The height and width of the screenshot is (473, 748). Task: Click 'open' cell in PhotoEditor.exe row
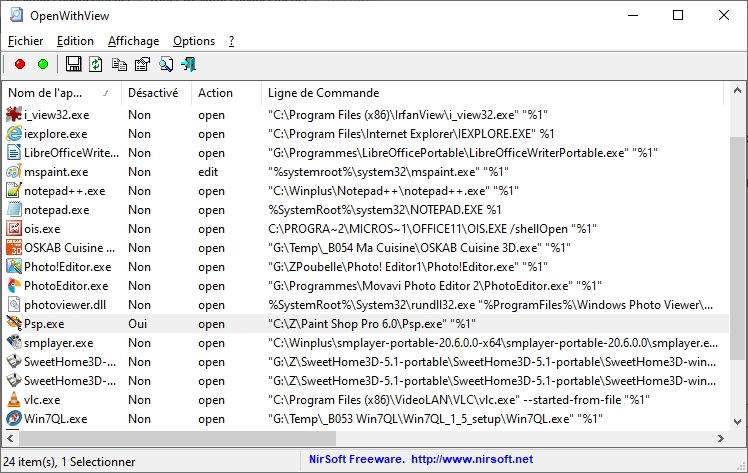click(211, 286)
